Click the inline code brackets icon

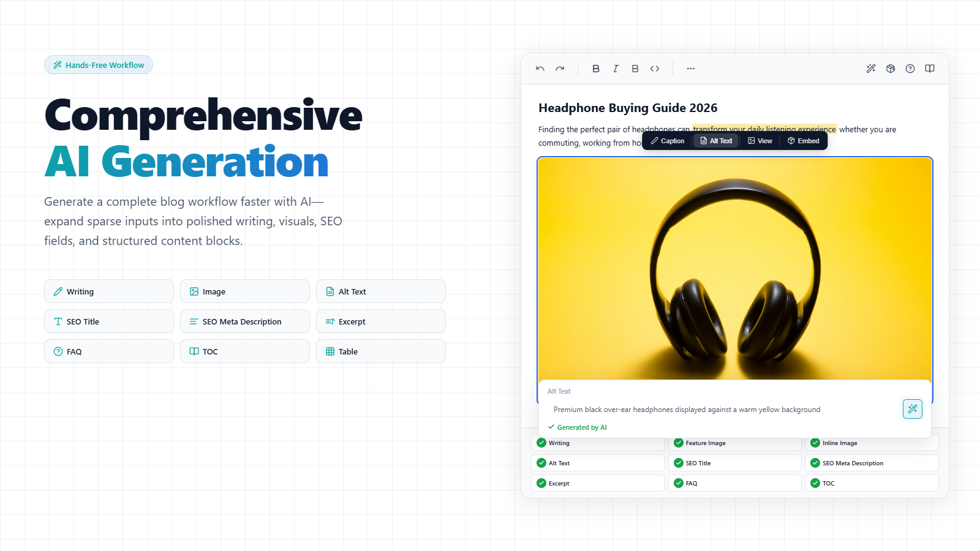(655, 69)
